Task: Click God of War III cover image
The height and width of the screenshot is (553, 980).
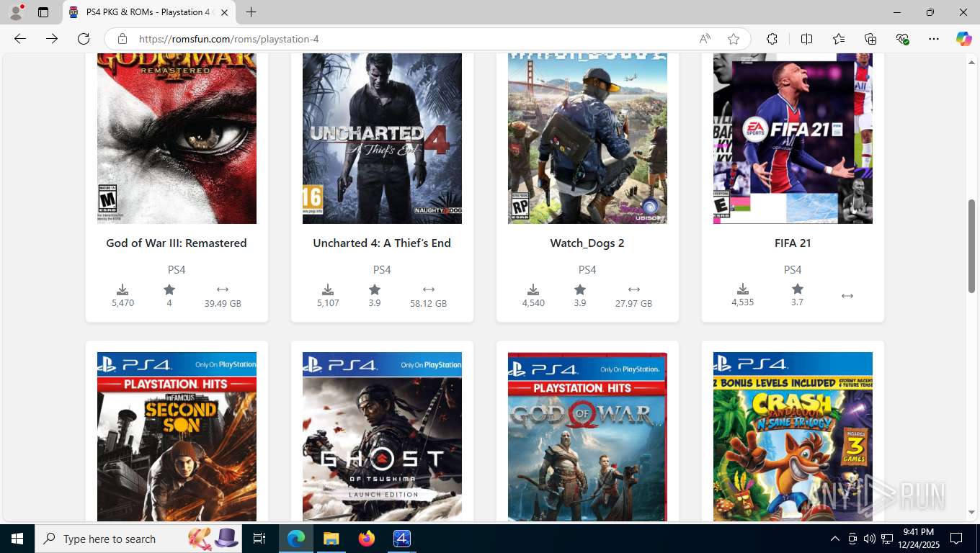Action: click(x=177, y=138)
